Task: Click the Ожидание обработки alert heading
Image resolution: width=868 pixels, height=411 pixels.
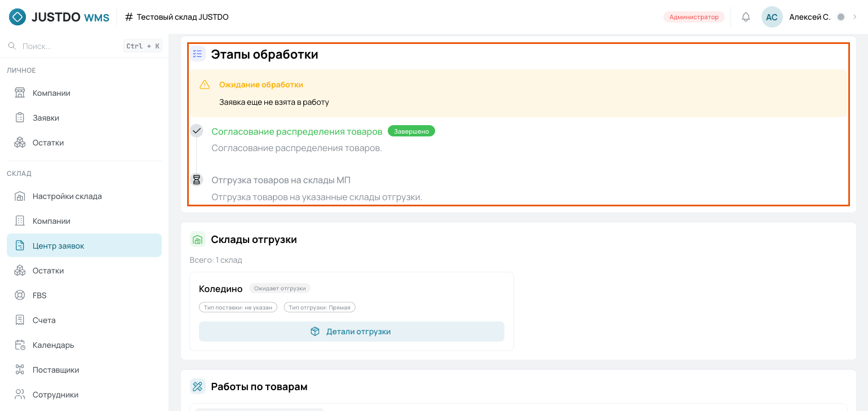Action: pos(261,85)
